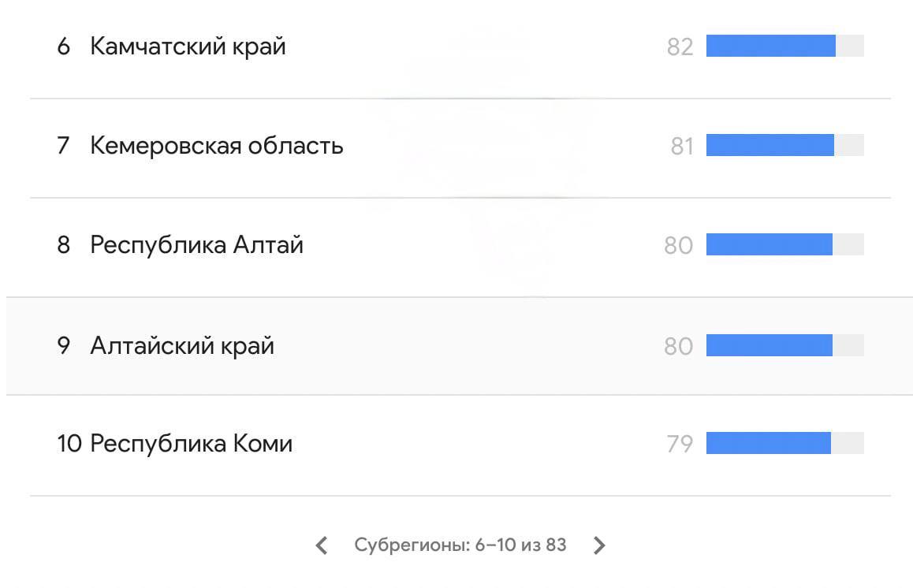The width and height of the screenshot is (913, 588).
Task: Click the blue bar for Кемеровская область
Action: 770,146
